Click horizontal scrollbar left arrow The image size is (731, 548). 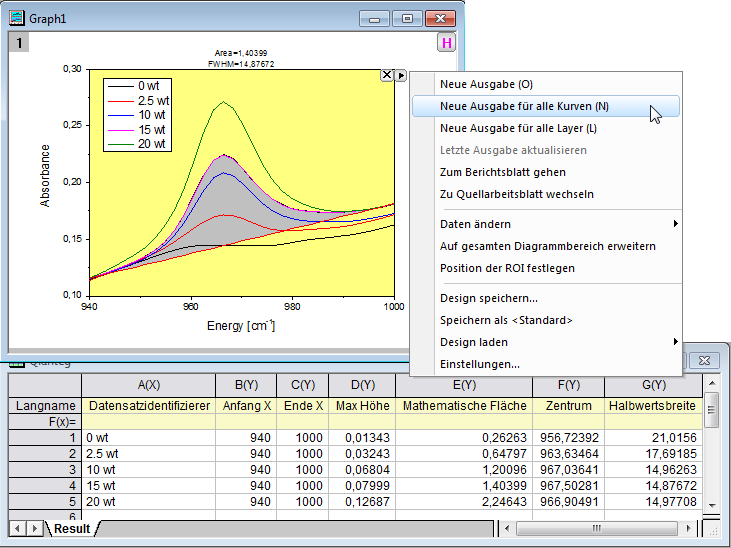coord(507,529)
